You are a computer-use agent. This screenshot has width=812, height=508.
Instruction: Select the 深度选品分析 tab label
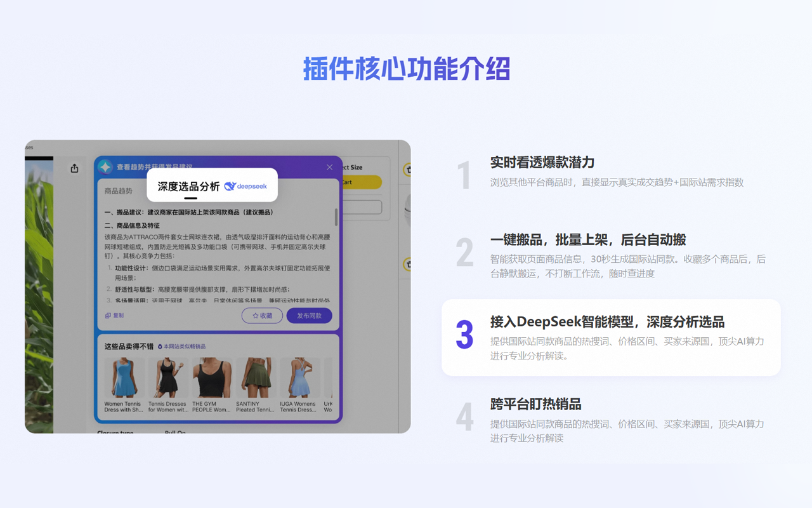[x=188, y=185]
